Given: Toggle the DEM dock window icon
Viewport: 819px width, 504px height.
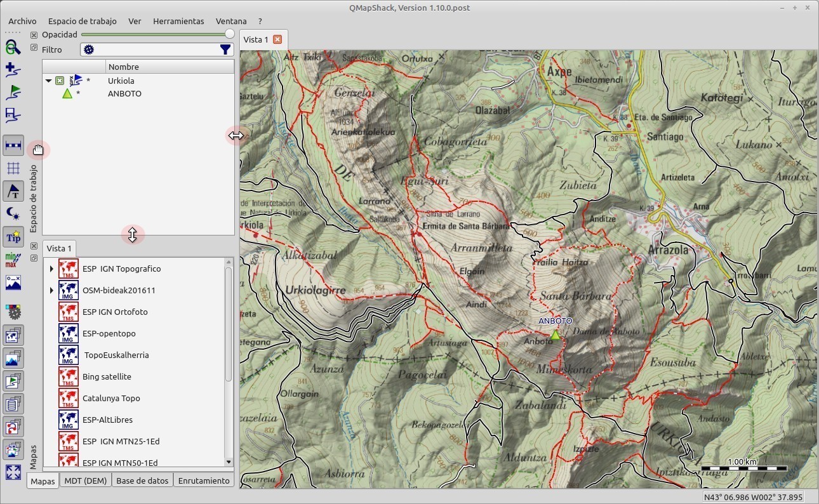Looking at the screenshot, I should coord(13,358).
